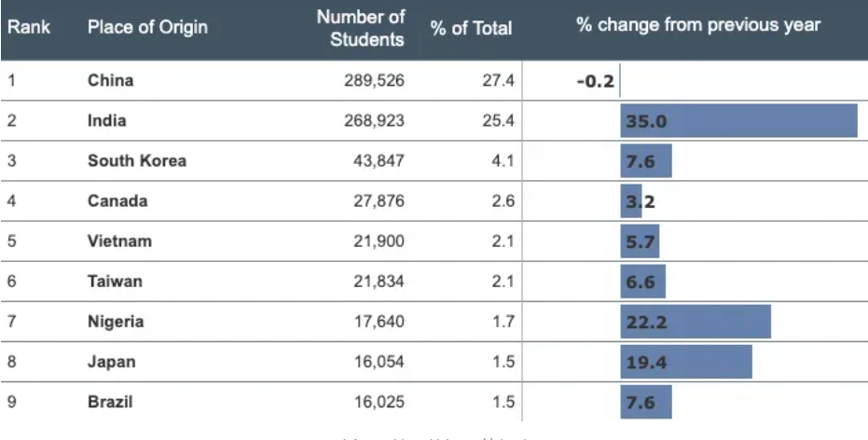Click the % of Total column header
This screenshot has height=440, width=868.
pyautogui.click(x=471, y=28)
